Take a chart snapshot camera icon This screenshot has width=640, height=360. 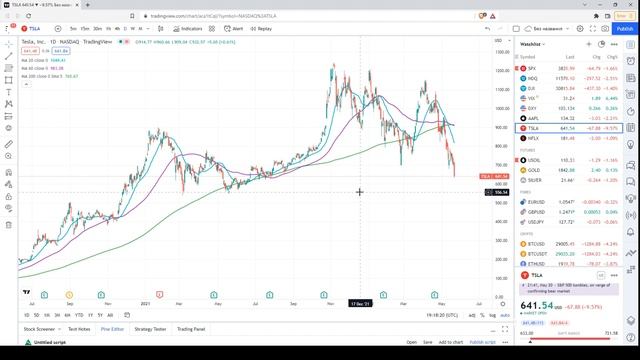[605, 29]
